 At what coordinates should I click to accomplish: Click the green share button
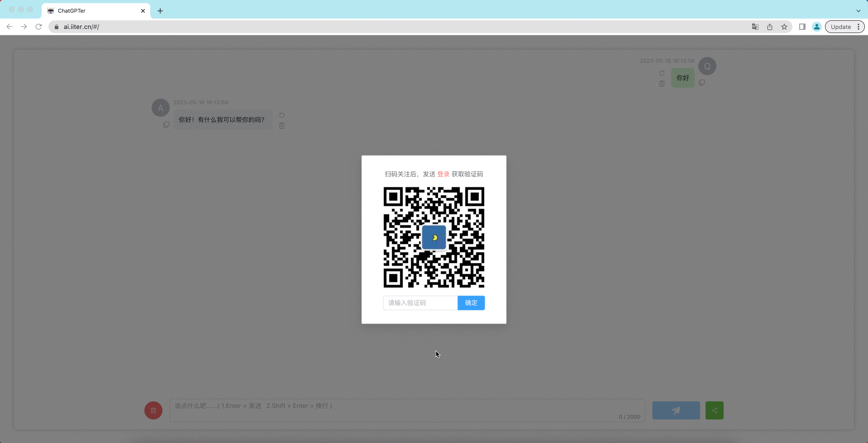(x=714, y=410)
